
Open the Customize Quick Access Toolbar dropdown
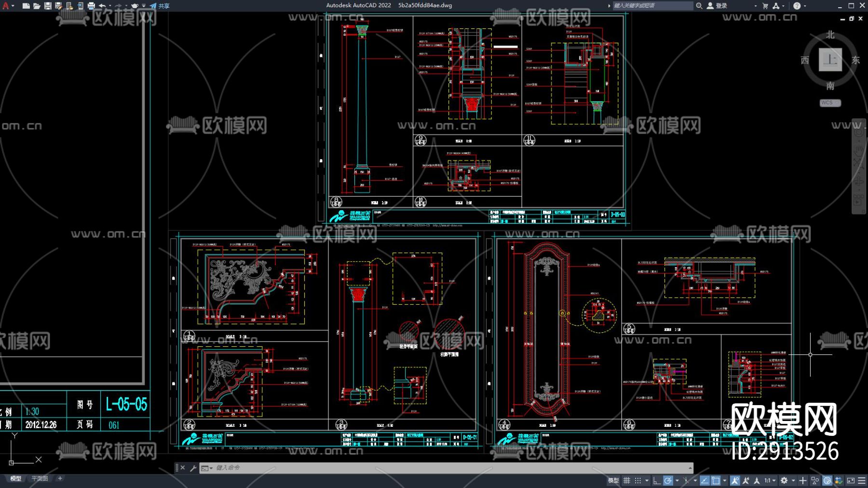(x=144, y=6)
